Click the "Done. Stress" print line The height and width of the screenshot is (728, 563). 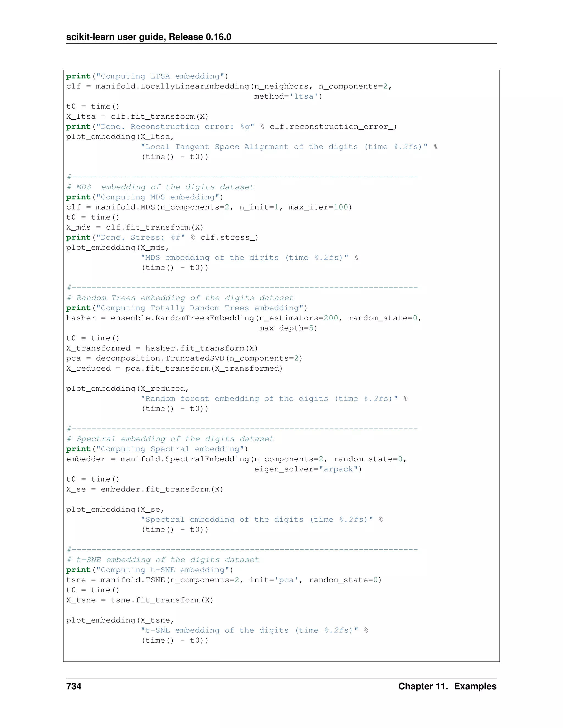click(x=162, y=237)
